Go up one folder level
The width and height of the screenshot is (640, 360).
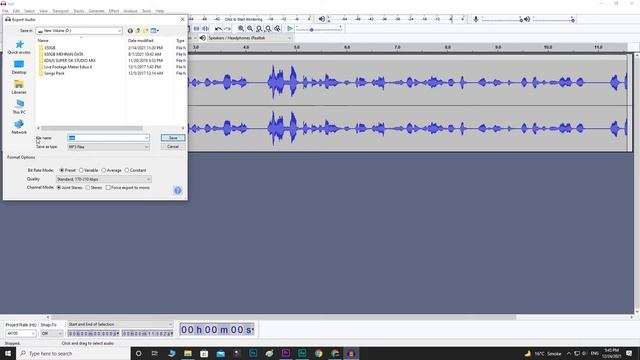[x=138, y=31]
